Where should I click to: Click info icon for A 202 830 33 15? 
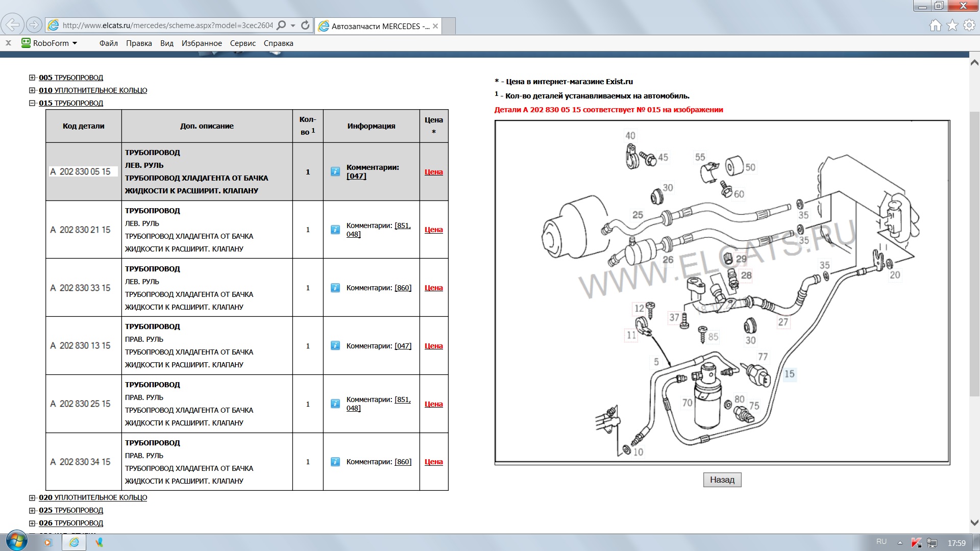[x=335, y=288]
